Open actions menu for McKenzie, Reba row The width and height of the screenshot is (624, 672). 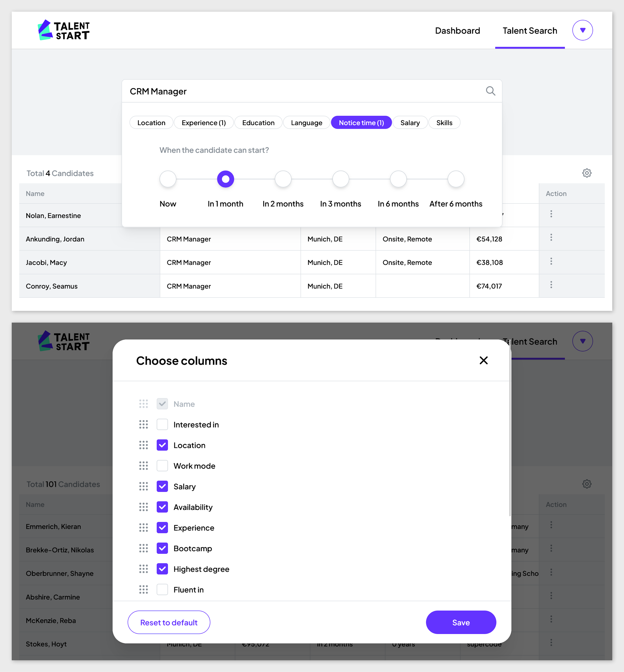(551, 619)
